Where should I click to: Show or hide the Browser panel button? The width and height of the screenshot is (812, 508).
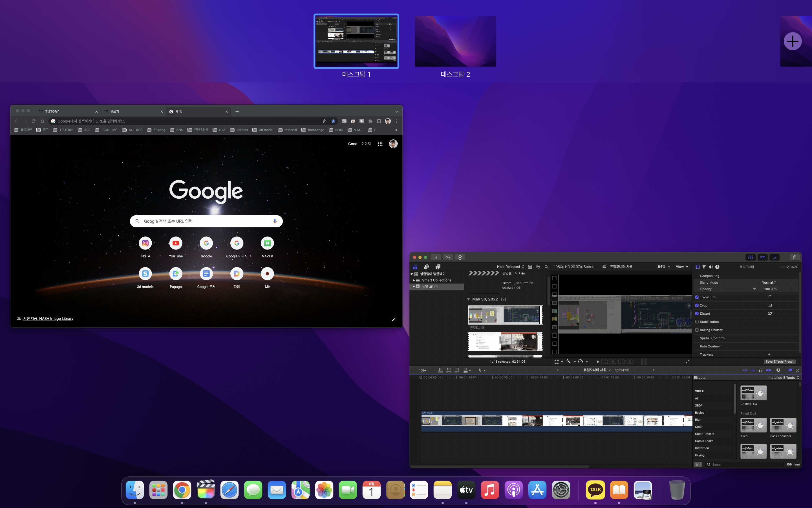751,257
